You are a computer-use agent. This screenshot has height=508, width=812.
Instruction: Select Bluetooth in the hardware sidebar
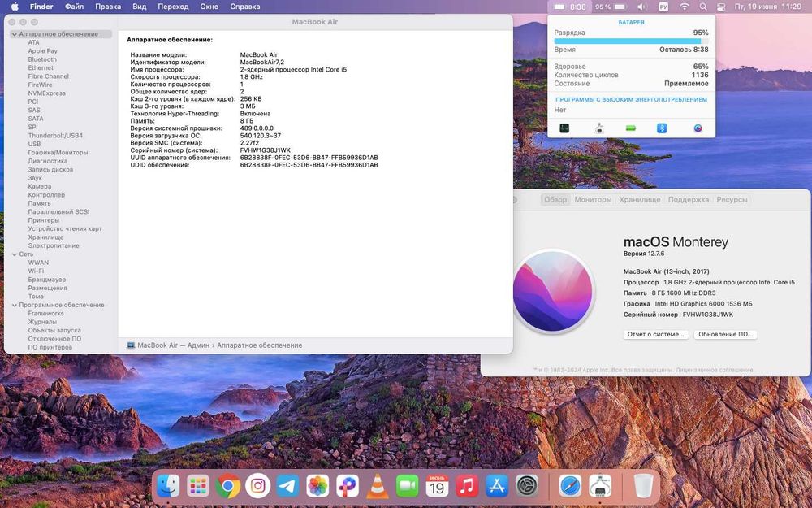coord(42,59)
